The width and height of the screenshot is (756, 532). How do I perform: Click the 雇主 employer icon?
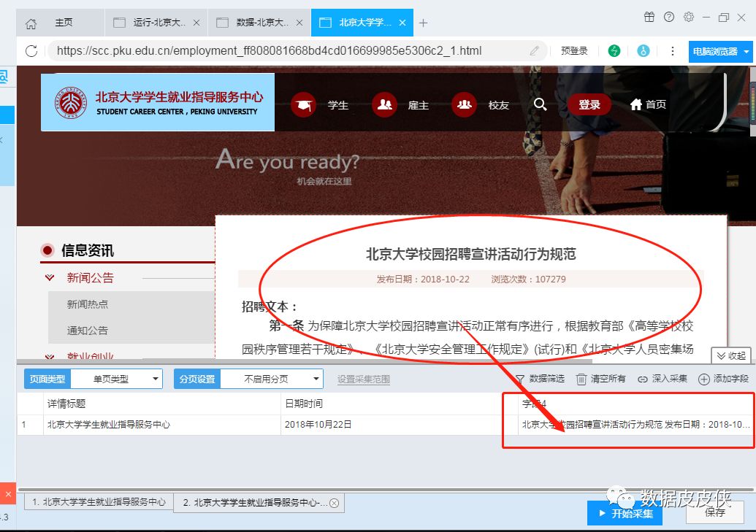point(384,104)
